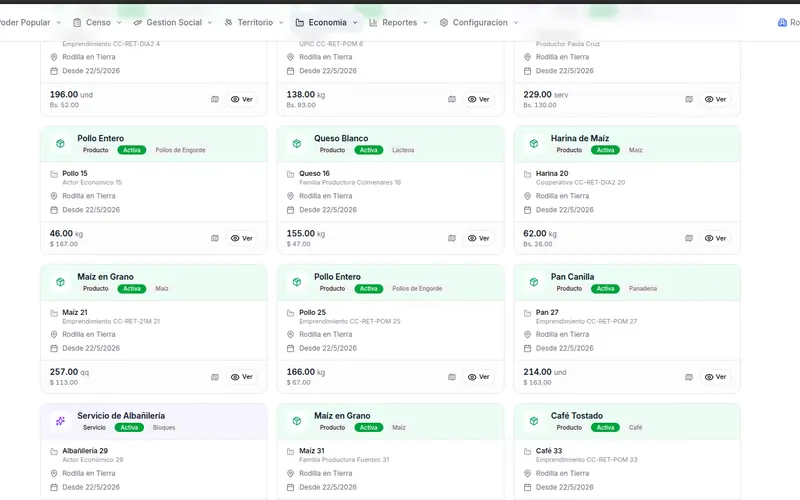Click Ver on the 196.00 und card

pos(242,99)
